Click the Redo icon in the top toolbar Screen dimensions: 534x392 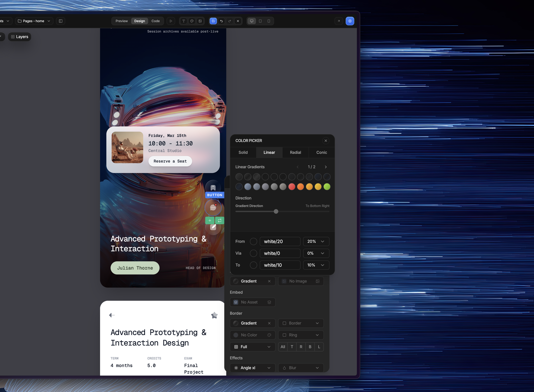tap(230, 21)
